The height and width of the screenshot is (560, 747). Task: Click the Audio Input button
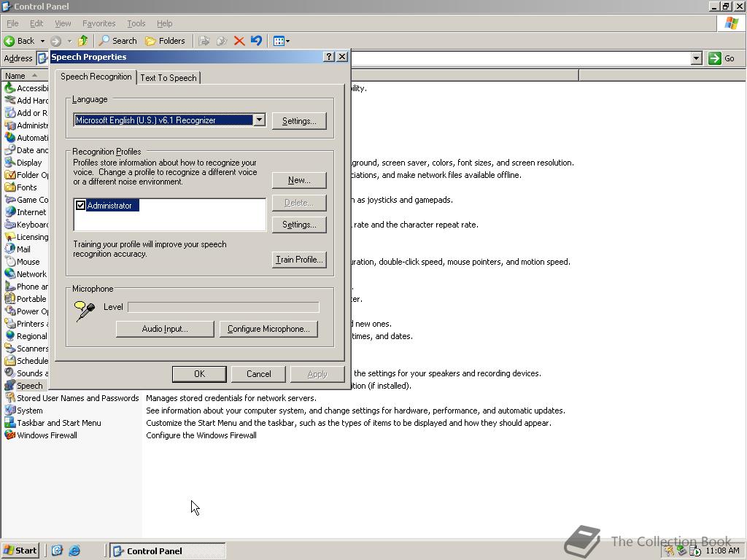[165, 329]
